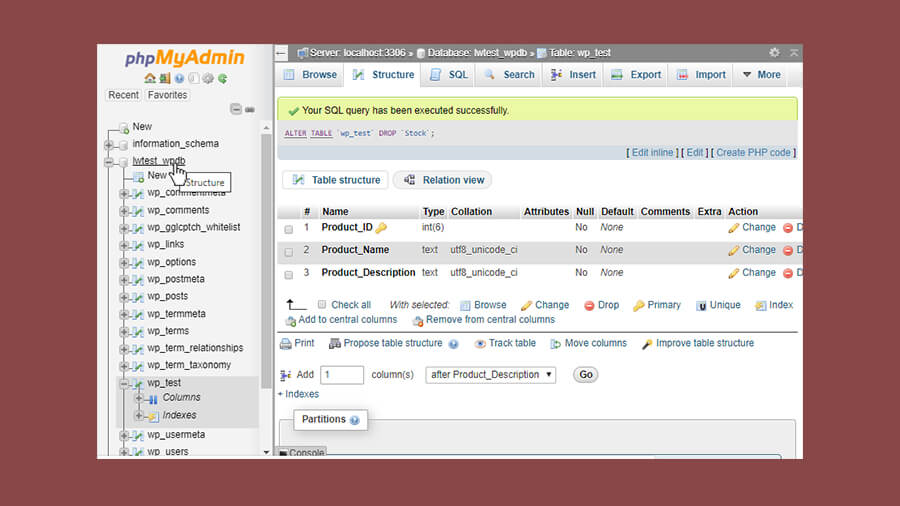
Task: Click the Go button
Action: pyautogui.click(x=585, y=375)
